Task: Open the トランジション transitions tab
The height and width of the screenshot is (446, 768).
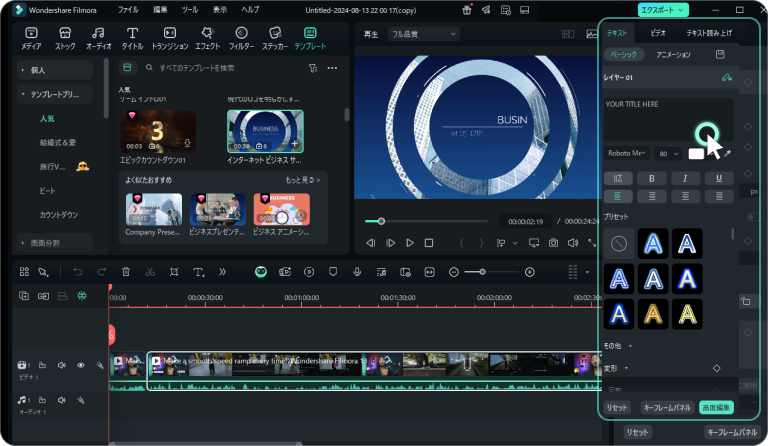Action: (x=169, y=38)
